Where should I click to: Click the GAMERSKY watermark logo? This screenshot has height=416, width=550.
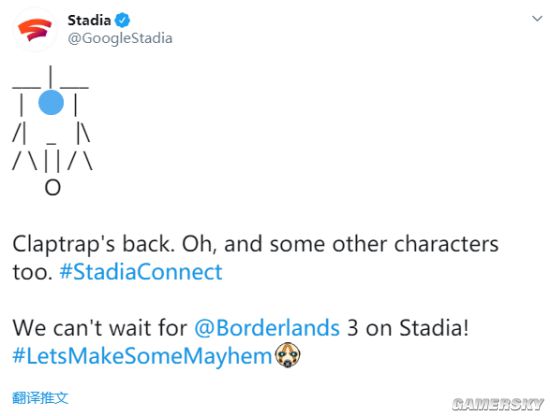coord(497,404)
